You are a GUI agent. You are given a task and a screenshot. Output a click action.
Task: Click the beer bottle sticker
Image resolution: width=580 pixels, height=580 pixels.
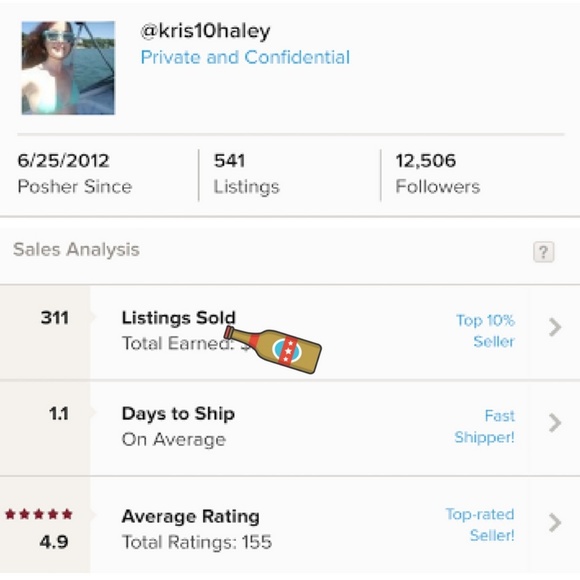pyautogui.click(x=273, y=349)
